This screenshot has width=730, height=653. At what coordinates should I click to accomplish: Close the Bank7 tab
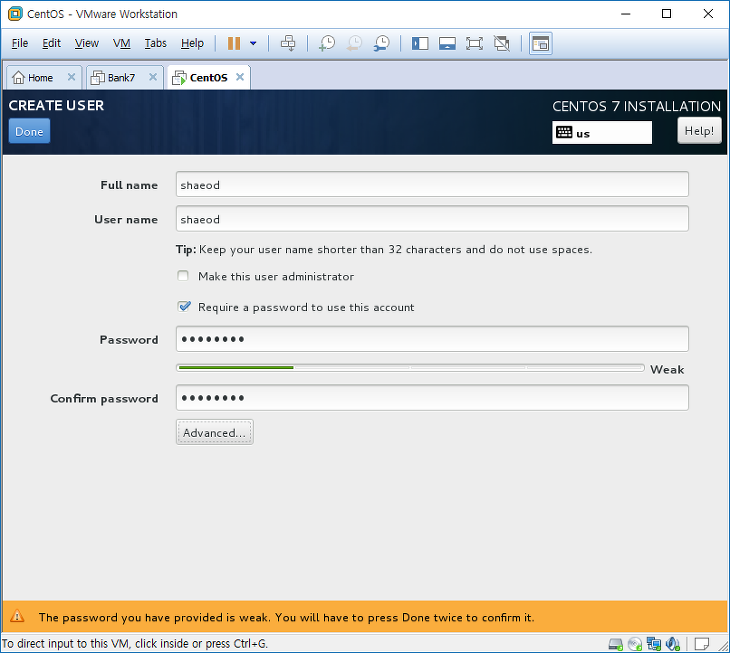153,77
